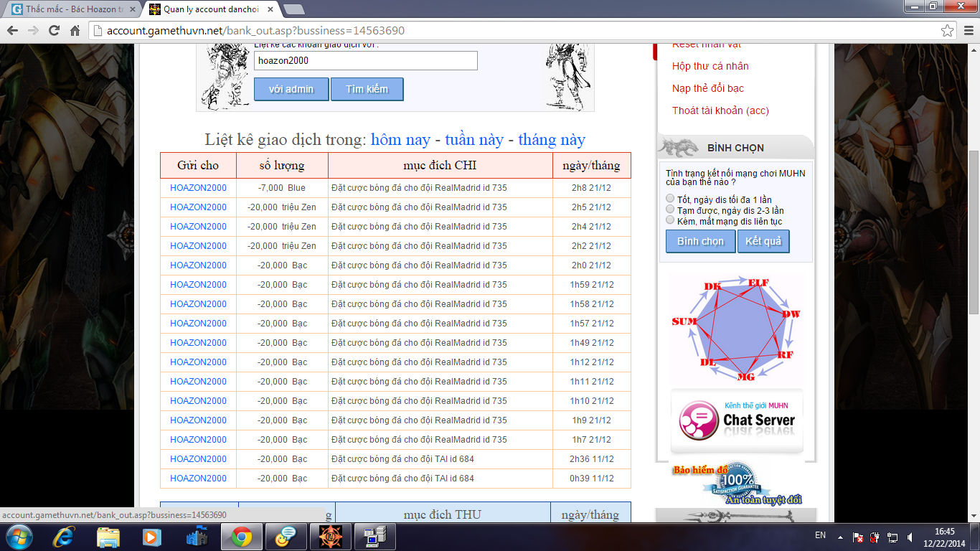Click the 'Tìm kiếm' search button
This screenshot has height=551, width=980.
tap(367, 89)
